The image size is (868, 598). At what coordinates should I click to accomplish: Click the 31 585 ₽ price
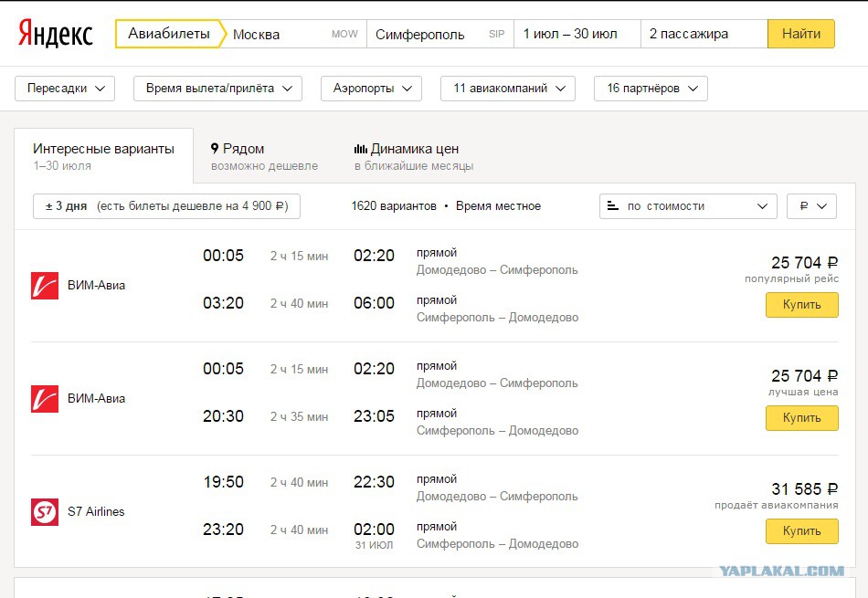point(805,489)
